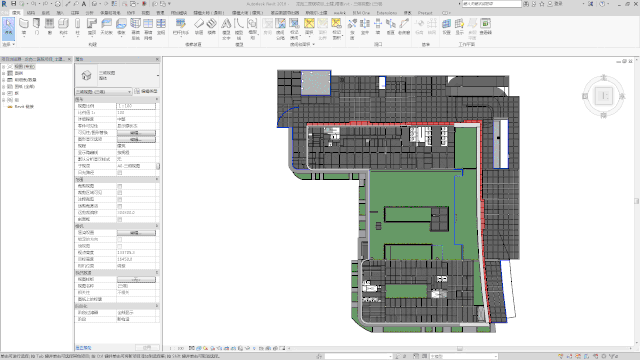Click the View Scale value field
This screenshot has height=360, width=640.
pyautogui.click(x=136, y=106)
